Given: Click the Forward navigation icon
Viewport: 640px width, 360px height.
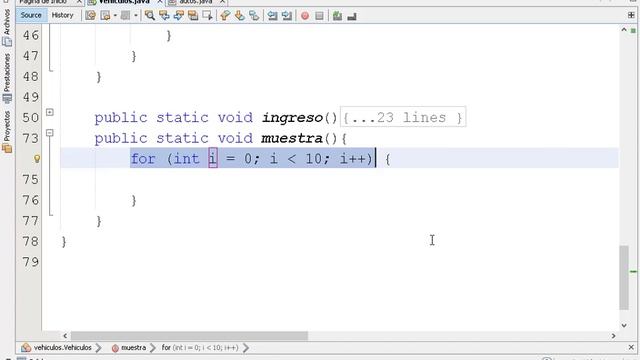Looking at the screenshot, I should coord(125,16).
